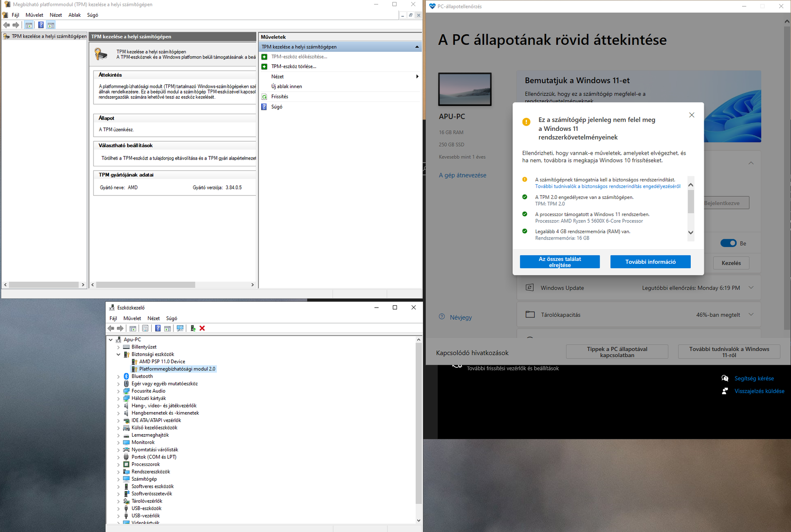This screenshot has height=532, width=791.
Task: Toggle console tree pane in TPM toolbar
Action: (x=29, y=25)
